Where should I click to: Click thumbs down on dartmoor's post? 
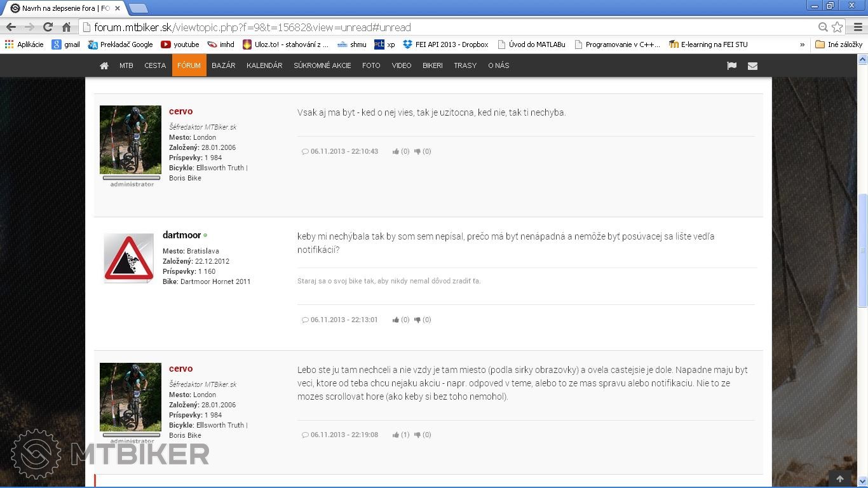point(417,320)
